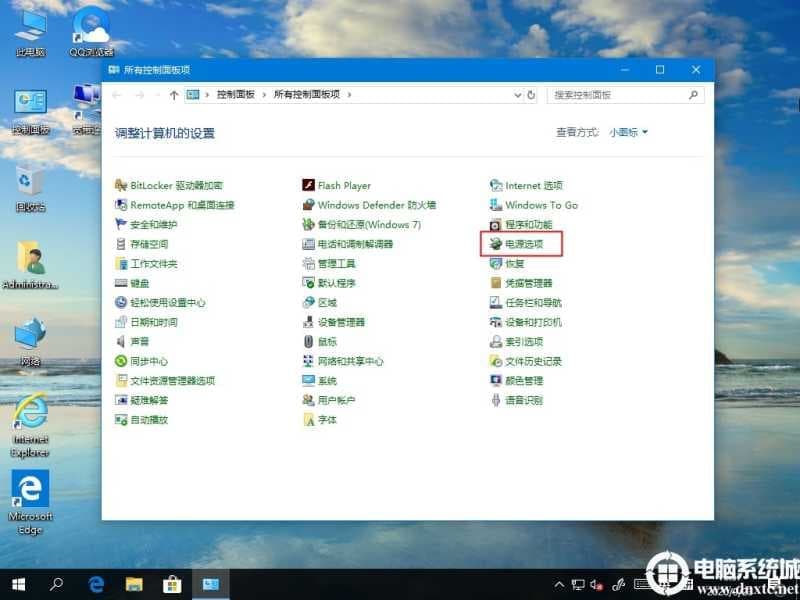Image resolution: width=800 pixels, height=600 pixels.
Task: Expand the address bar history dropdown
Action: tap(516, 95)
